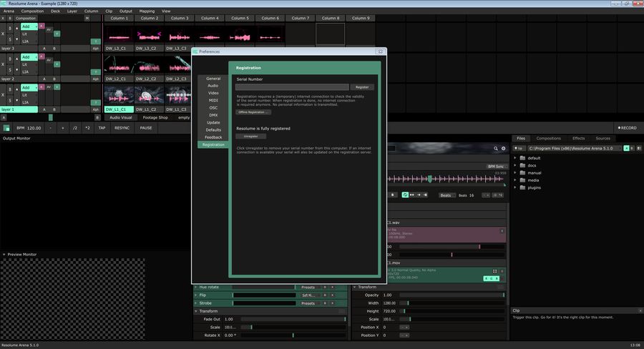Adjust the clip Opacity slider
Viewport: 644px width, 349px height.
click(452, 295)
